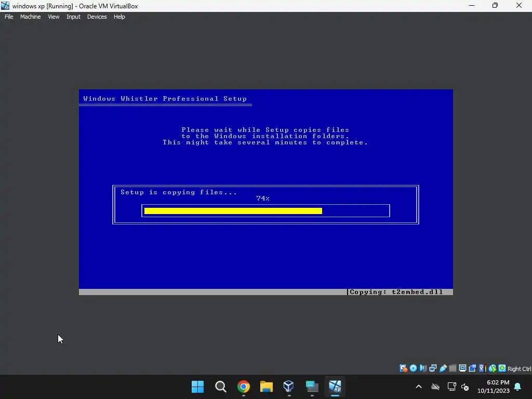Click the optical disc status icon
Image resolution: width=532 pixels, height=399 pixels.
pyautogui.click(x=413, y=368)
